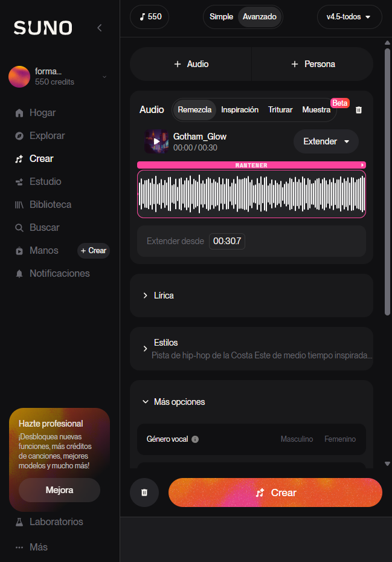Screen dimensions: 392x562
Task: Click the Hogar home icon
Action: [19, 113]
